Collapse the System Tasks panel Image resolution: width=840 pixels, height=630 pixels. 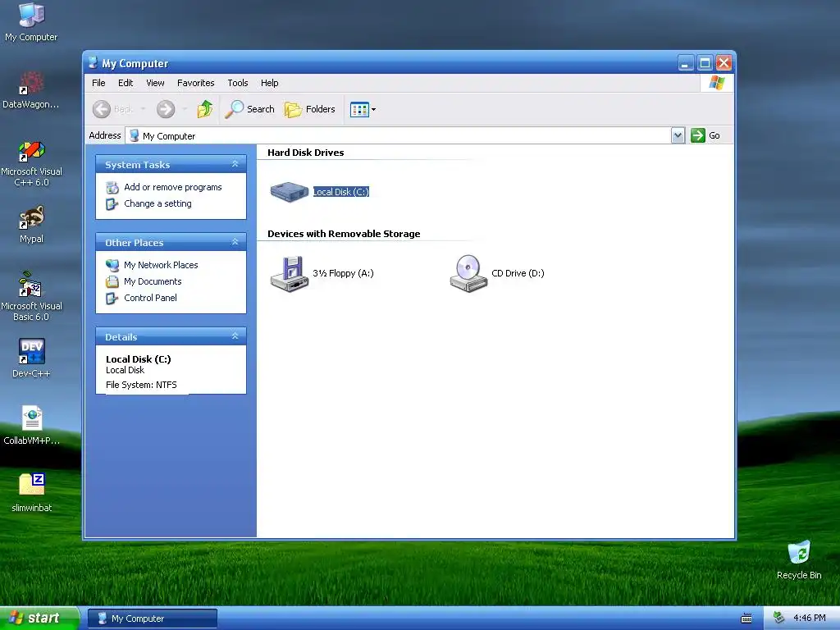tap(235, 164)
